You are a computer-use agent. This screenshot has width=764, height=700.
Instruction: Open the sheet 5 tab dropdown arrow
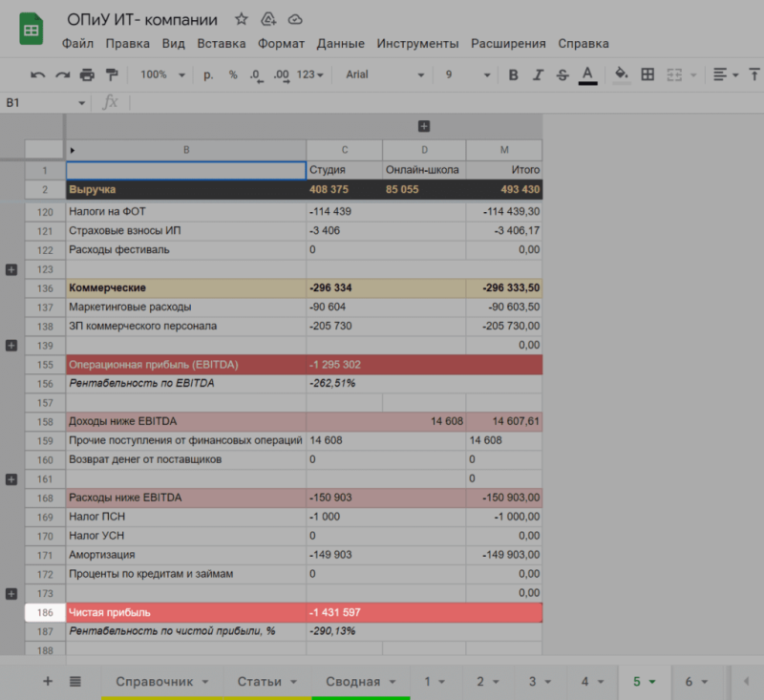click(x=652, y=682)
